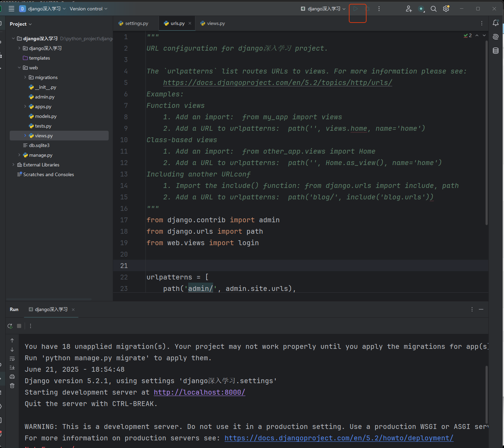Open the localhost:8000 link in console

coord(199,392)
